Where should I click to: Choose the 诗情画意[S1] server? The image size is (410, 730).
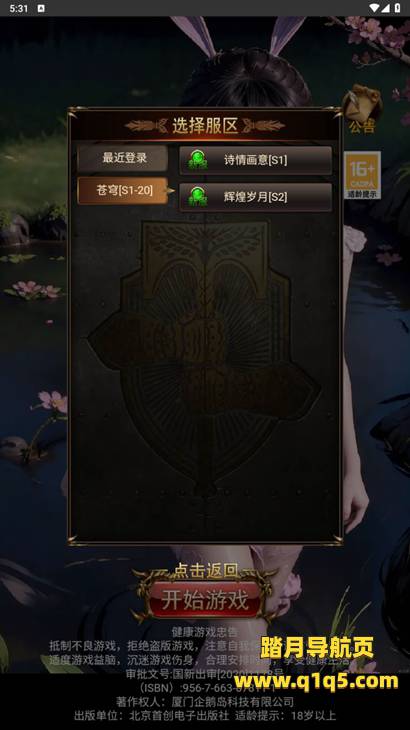point(255,160)
